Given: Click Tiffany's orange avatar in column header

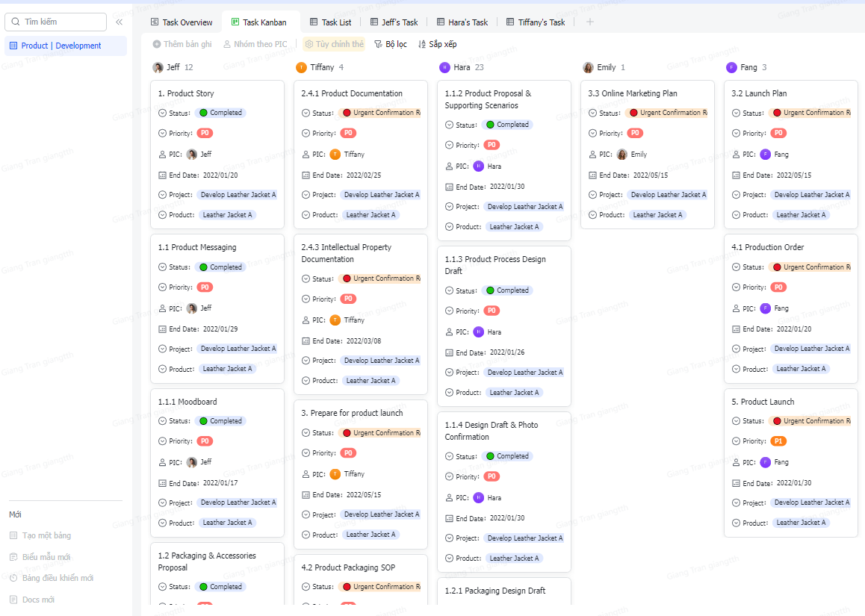Looking at the screenshot, I should point(301,67).
